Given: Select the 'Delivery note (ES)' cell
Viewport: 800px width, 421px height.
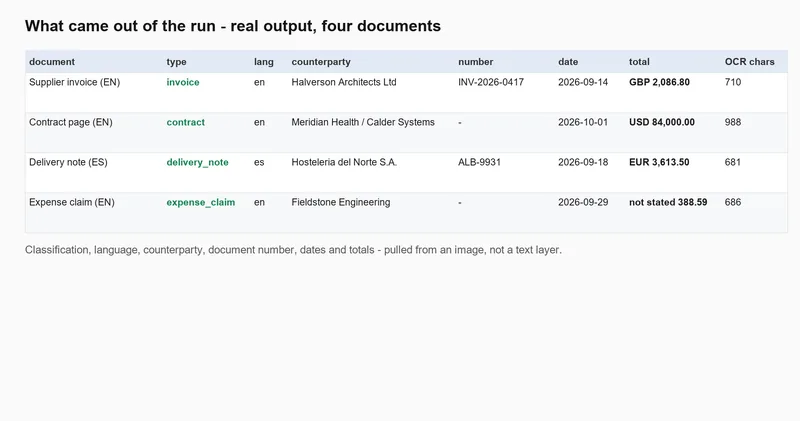Looking at the screenshot, I should 68,162.
